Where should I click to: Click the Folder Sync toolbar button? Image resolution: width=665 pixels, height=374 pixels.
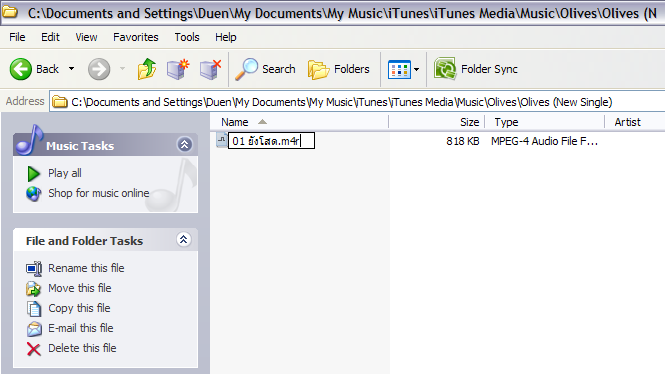(x=476, y=69)
